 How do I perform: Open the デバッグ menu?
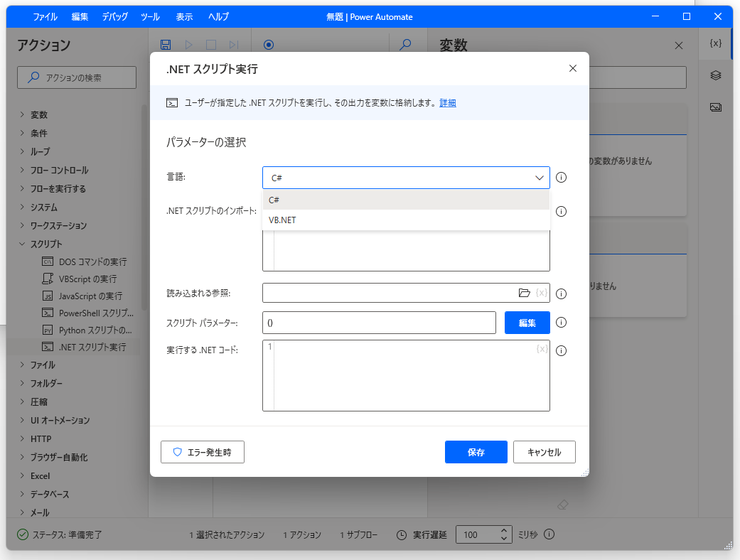(x=116, y=16)
